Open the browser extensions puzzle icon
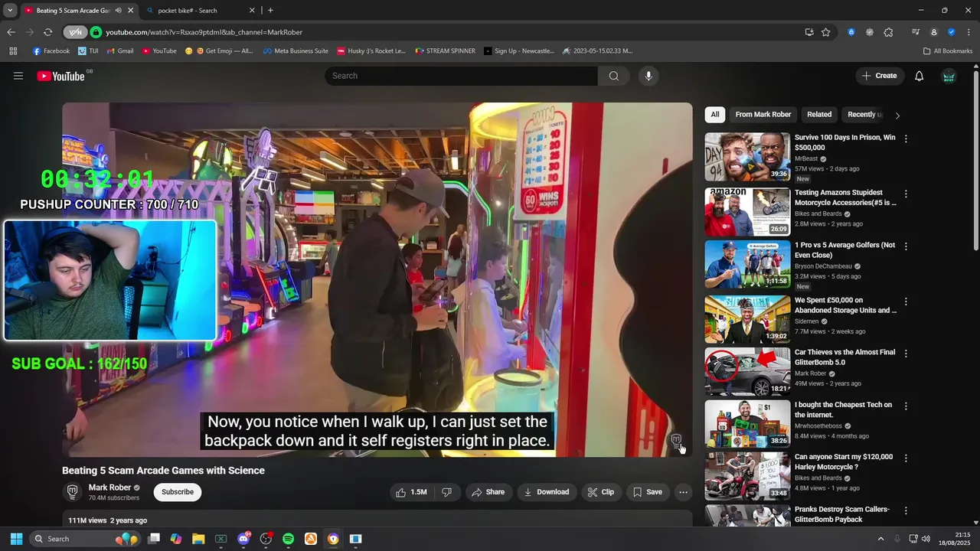This screenshot has height=551, width=980. click(x=888, y=32)
